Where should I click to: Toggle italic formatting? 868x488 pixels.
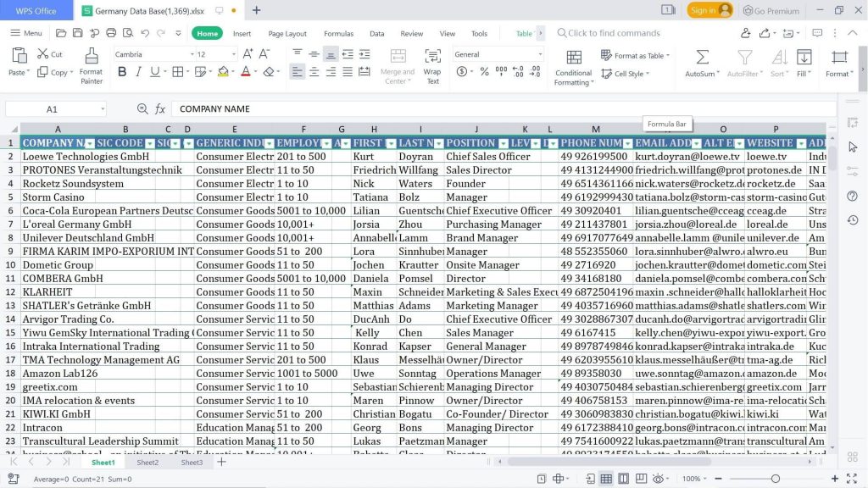pos(138,72)
